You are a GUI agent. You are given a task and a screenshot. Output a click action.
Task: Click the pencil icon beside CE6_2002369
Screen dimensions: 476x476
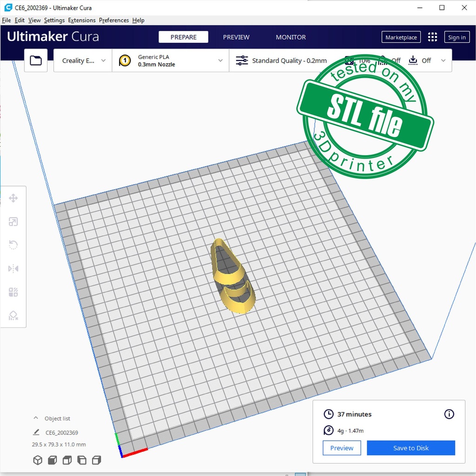pyautogui.click(x=36, y=432)
